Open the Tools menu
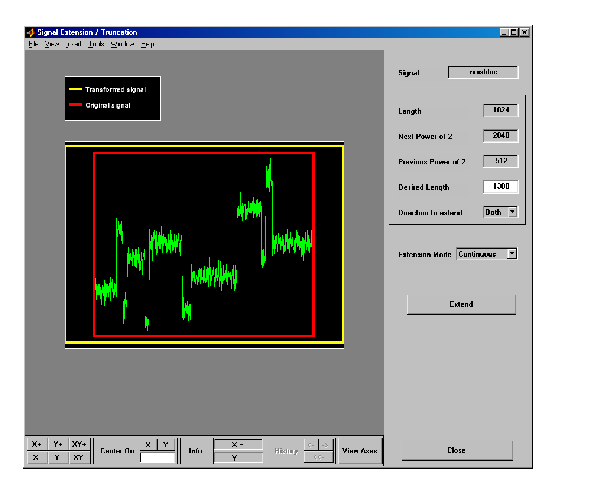This screenshot has width=600, height=492. [x=96, y=44]
